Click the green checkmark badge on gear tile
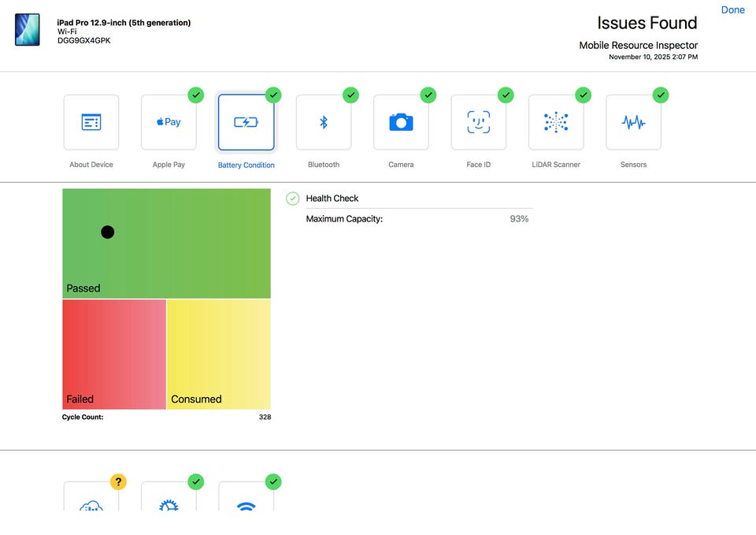756x535 pixels. pyautogui.click(x=196, y=481)
